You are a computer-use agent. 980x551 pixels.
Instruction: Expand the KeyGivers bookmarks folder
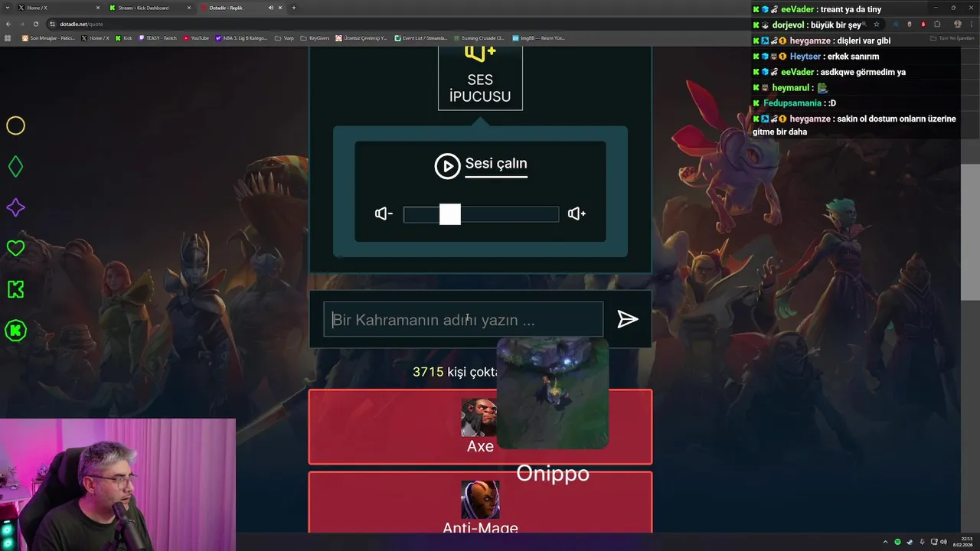point(314,37)
